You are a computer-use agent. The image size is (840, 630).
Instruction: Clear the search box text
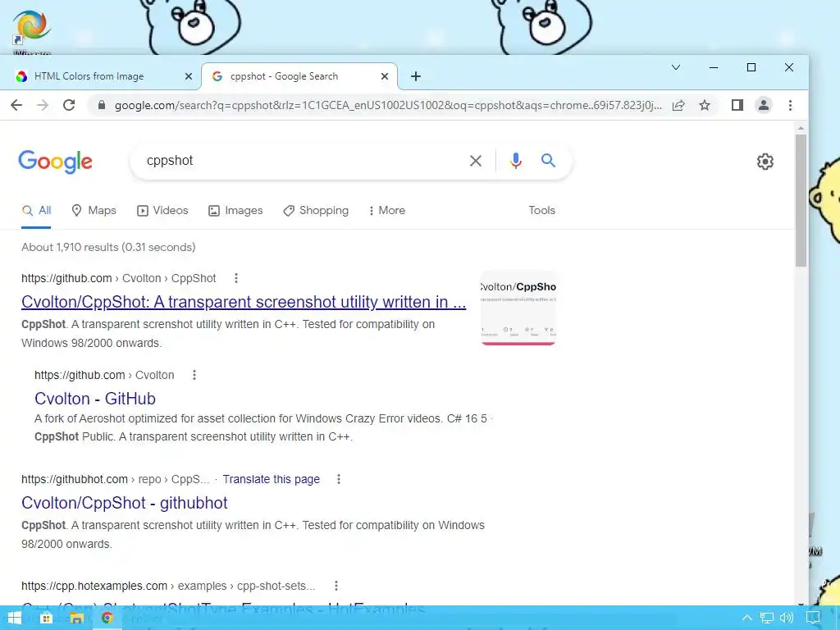pyautogui.click(x=475, y=161)
